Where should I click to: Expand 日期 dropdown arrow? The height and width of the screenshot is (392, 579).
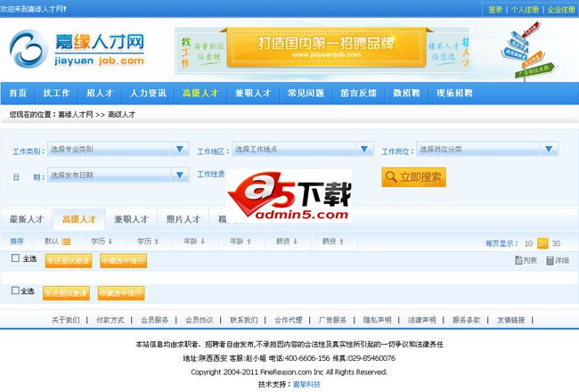180,175
